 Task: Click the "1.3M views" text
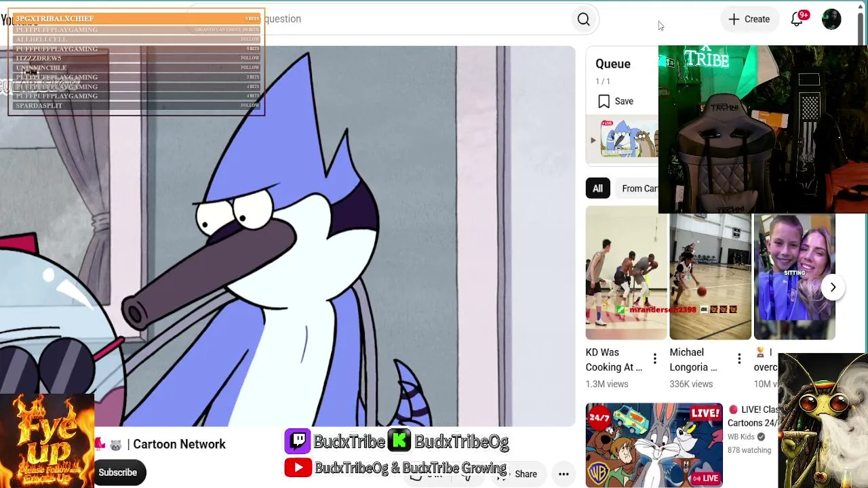pos(607,384)
